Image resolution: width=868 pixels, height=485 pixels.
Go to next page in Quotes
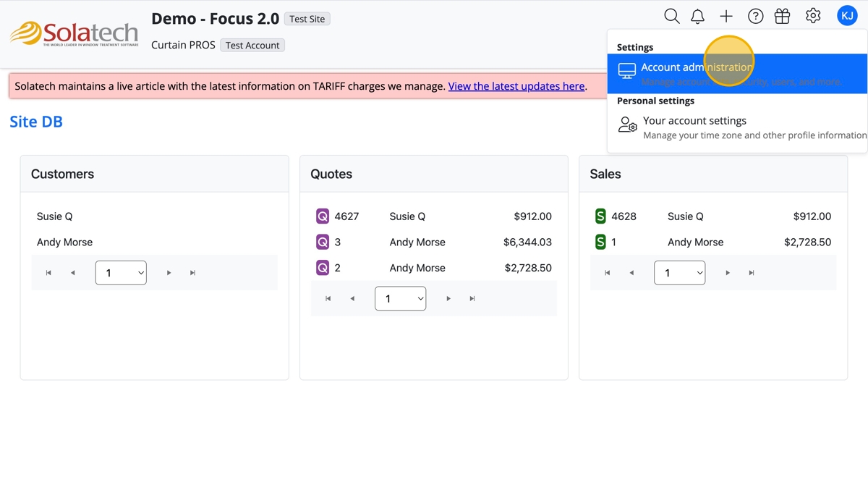tap(448, 298)
